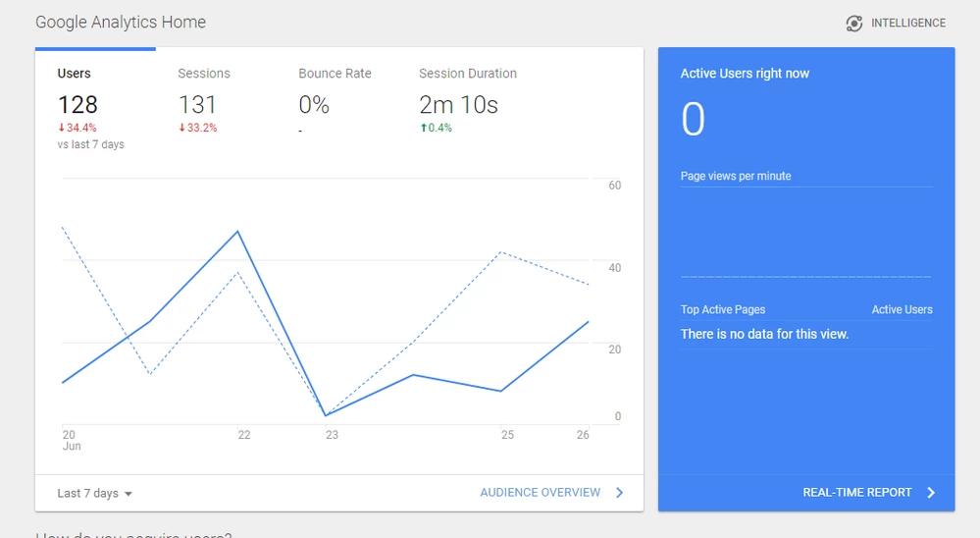Click the 0.4% increase indicator
The height and width of the screenshot is (538, 980).
(436, 128)
